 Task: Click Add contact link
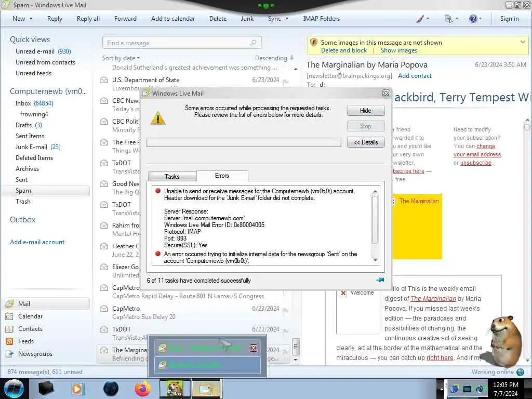[x=415, y=76]
